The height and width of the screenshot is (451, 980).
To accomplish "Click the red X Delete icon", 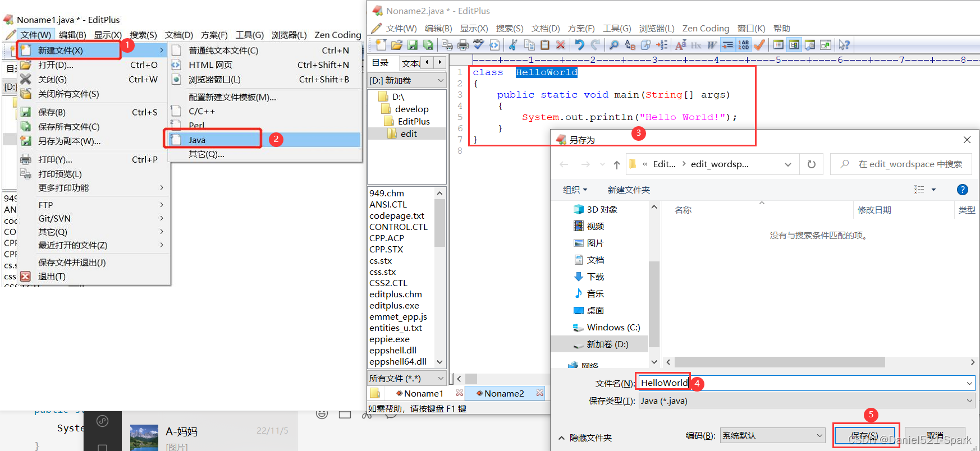I will click(x=561, y=45).
